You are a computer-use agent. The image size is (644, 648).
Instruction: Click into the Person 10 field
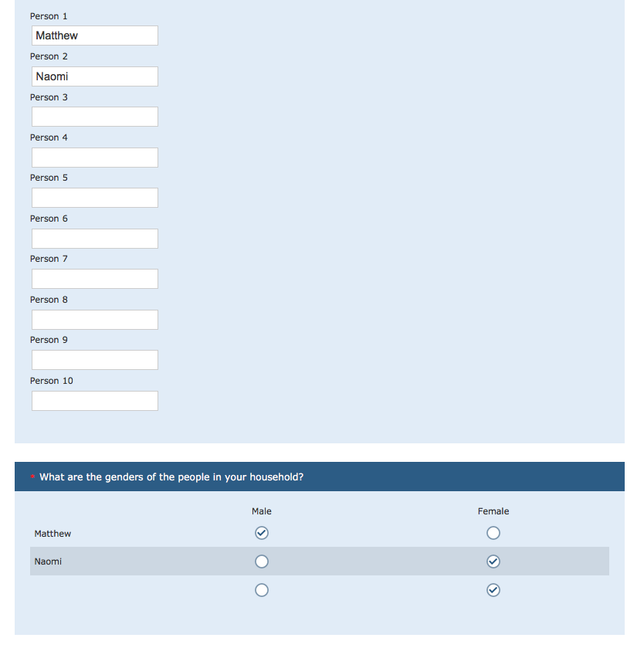95,401
